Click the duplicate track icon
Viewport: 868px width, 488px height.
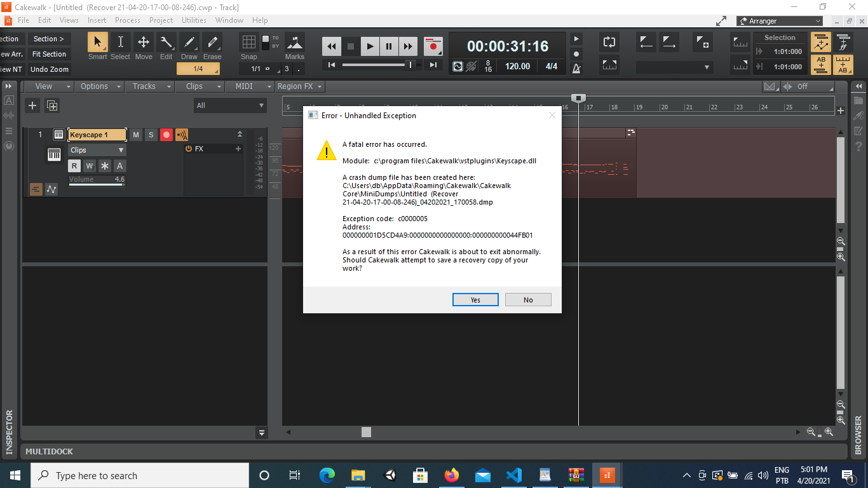(x=52, y=105)
